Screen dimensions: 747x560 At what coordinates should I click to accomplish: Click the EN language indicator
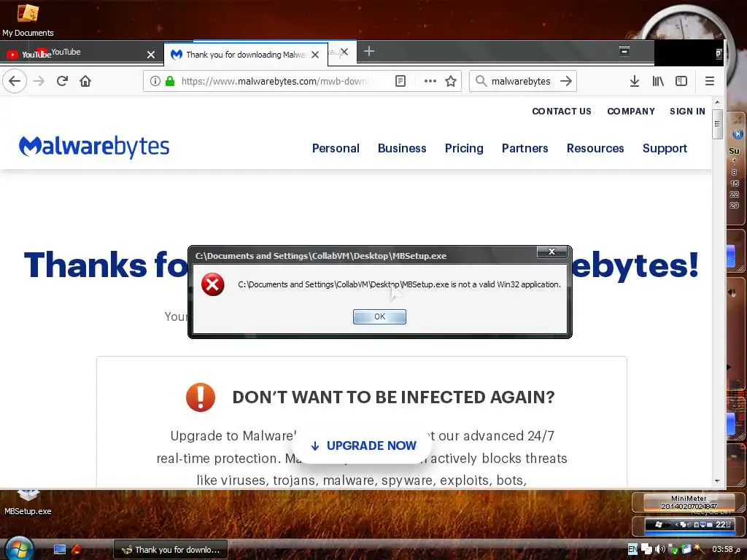[632, 550]
